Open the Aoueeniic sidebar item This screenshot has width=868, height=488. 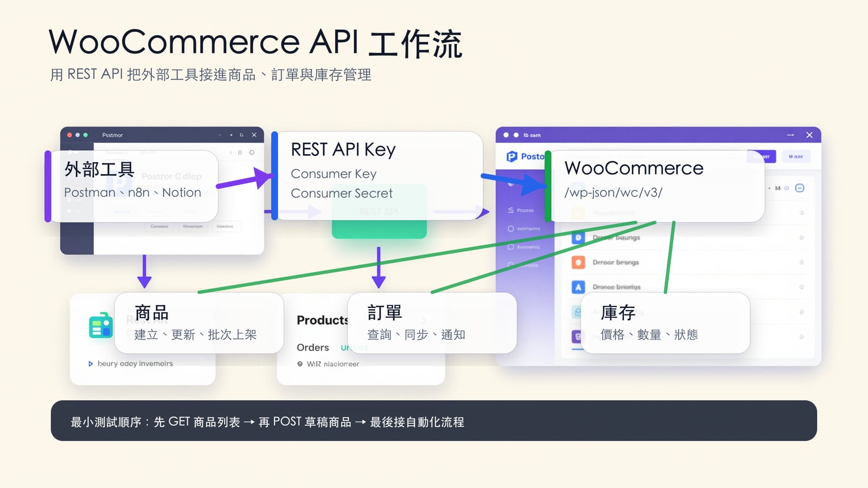tap(524, 247)
